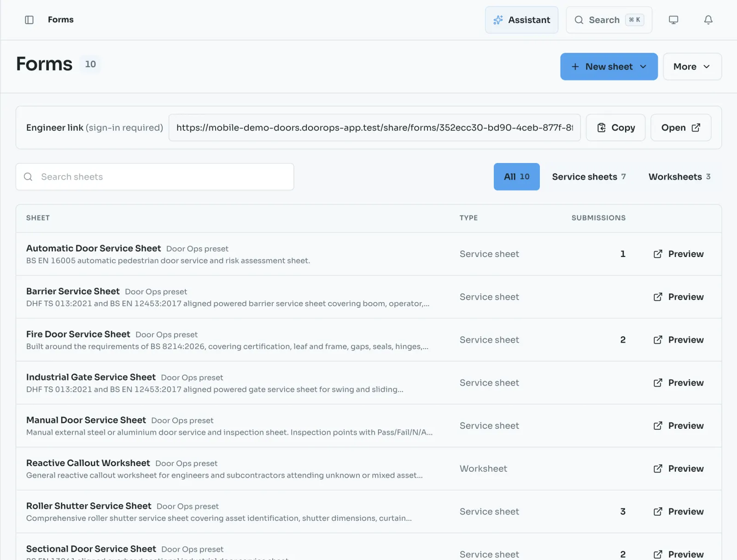Click the SUBMISSIONS column header
Viewport: 737px width, 560px height.
[x=598, y=218]
